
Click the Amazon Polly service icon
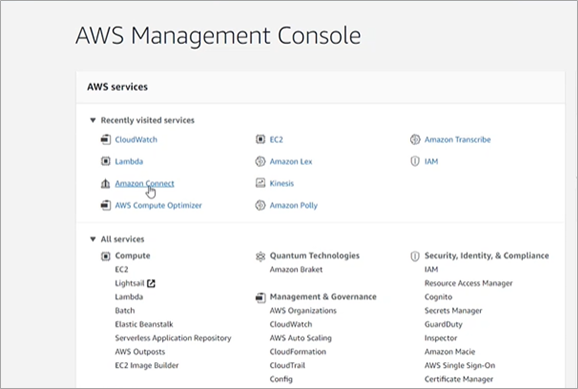pos(260,205)
